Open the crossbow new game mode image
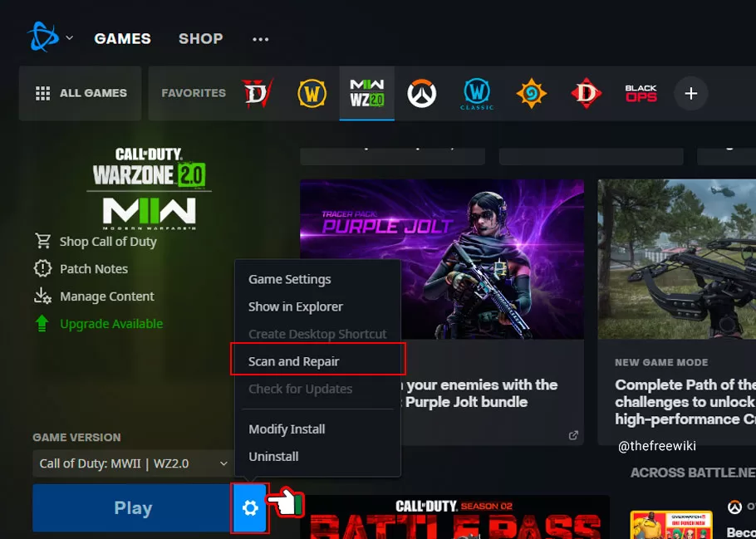Viewport: 756px width, 539px height. pyautogui.click(x=677, y=259)
